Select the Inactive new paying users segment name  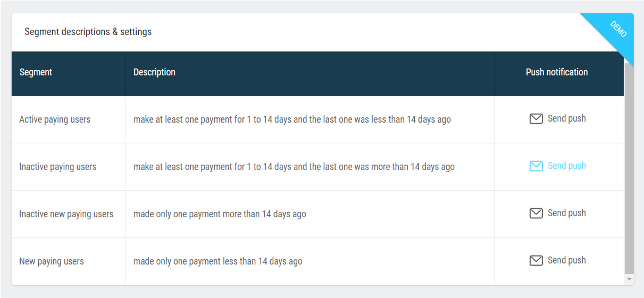pyautogui.click(x=66, y=215)
